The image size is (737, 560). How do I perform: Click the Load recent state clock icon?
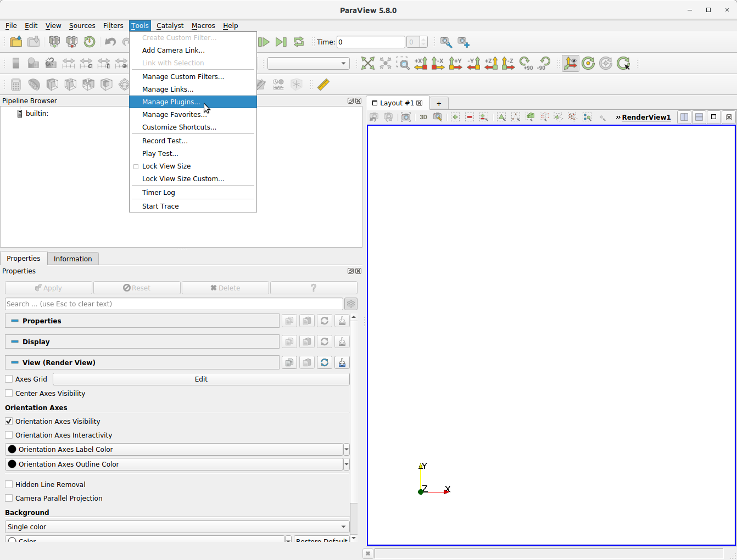[90, 42]
